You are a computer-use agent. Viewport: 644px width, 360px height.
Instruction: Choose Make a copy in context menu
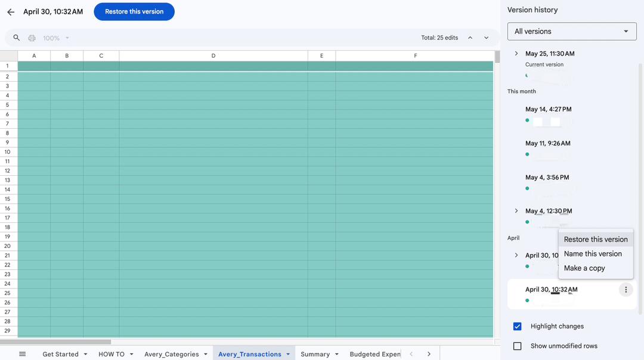tap(596, 268)
